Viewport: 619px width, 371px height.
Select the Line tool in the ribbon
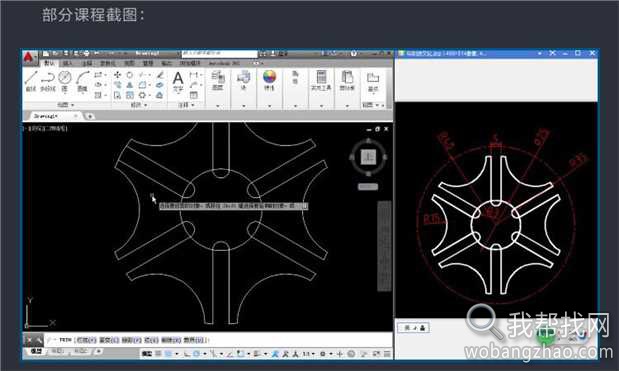coord(31,80)
